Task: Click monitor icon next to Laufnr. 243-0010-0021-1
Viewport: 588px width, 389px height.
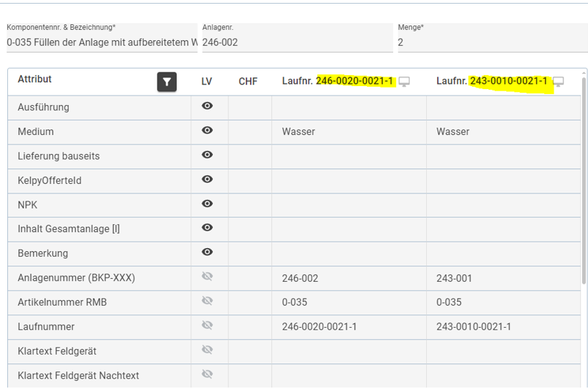Action: [x=558, y=82]
